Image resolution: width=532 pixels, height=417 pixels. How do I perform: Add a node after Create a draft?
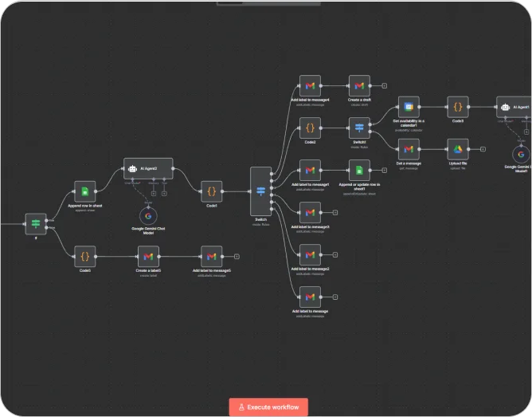click(x=385, y=86)
